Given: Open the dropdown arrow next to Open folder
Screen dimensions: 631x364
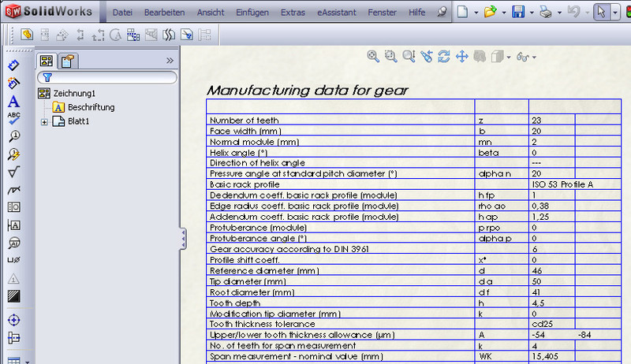Looking at the screenshot, I should tap(502, 13).
